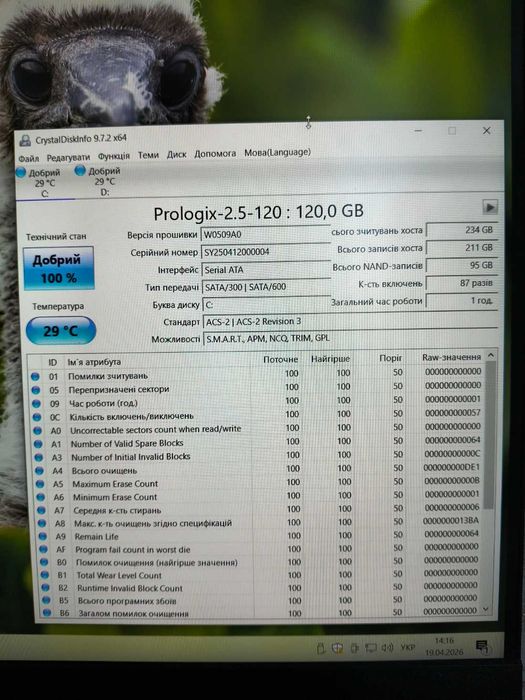This screenshot has width=525, height=700.
Task: Select the 0C Кількість включень/виключень row
Action: pyautogui.click(x=257, y=416)
